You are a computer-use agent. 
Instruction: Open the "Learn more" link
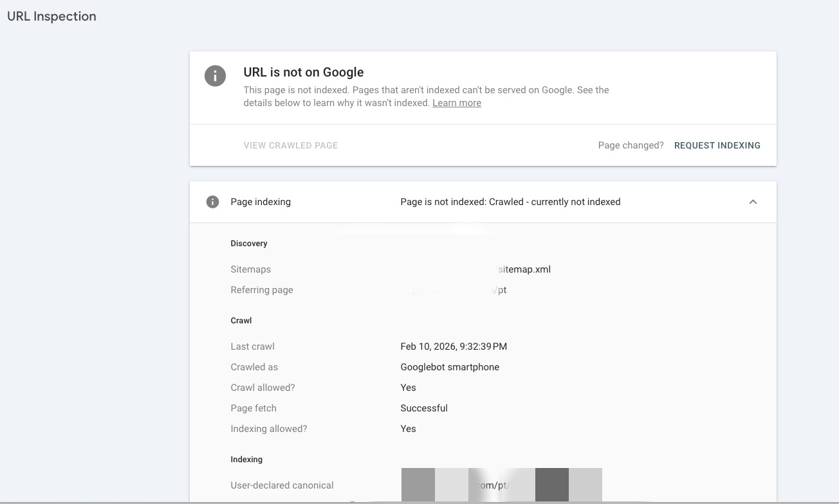point(457,103)
